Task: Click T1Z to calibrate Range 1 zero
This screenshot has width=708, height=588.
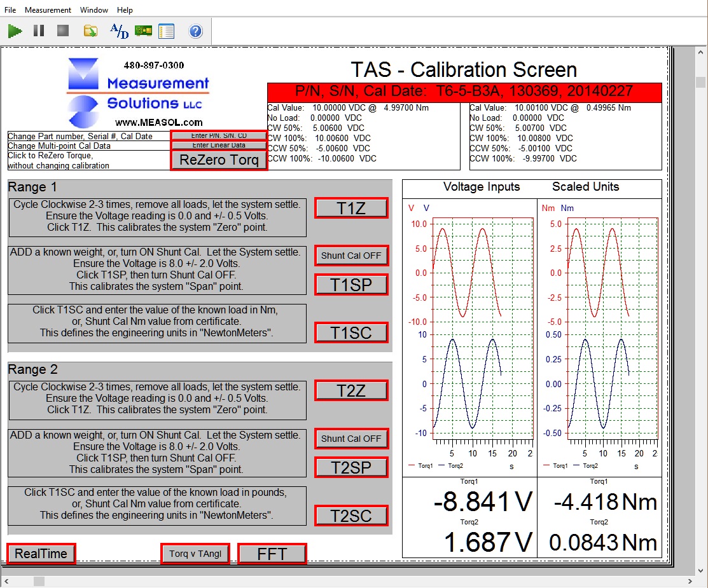Action: pyautogui.click(x=351, y=208)
